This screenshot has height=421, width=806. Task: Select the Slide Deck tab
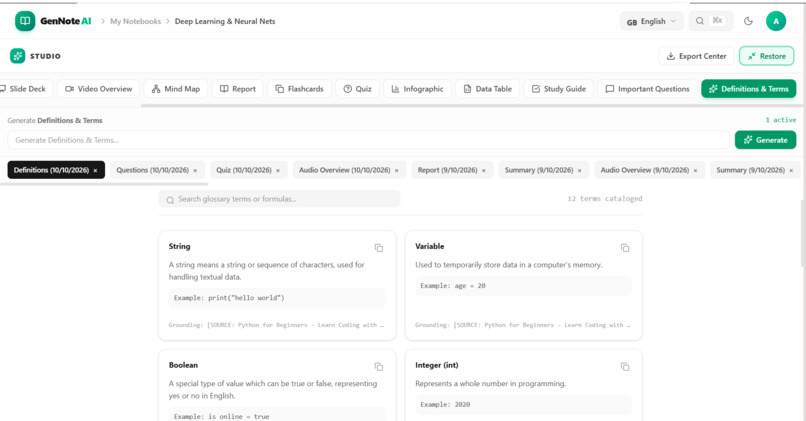[25, 89]
